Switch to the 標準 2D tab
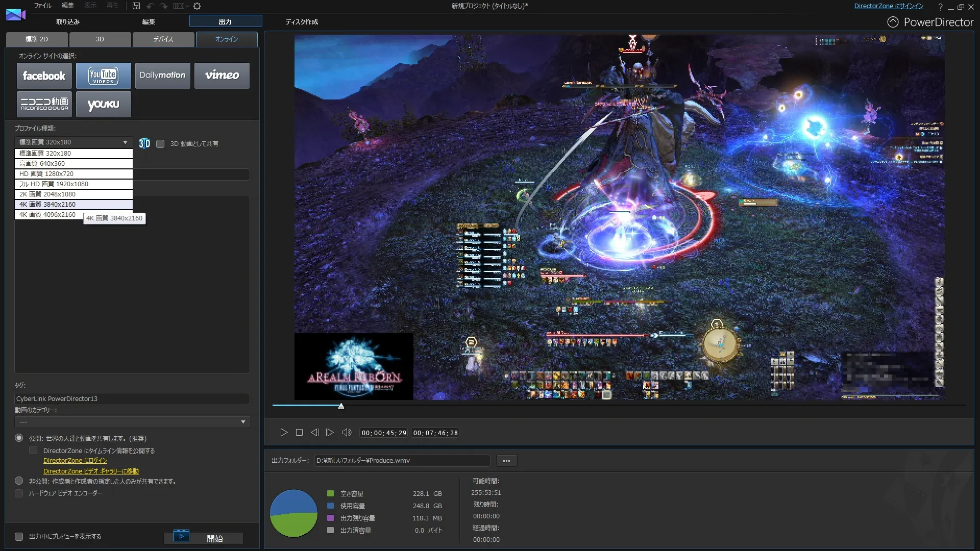 37,39
